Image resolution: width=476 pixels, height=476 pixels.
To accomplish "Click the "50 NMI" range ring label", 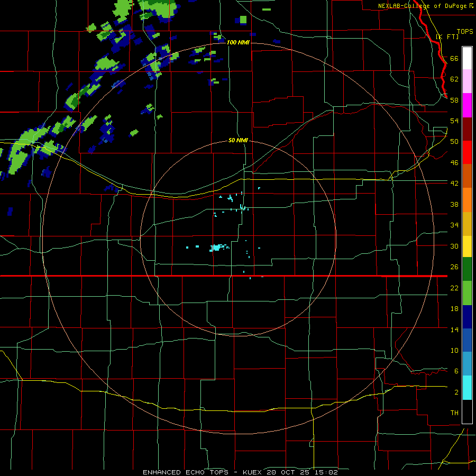I will (238, 140).
